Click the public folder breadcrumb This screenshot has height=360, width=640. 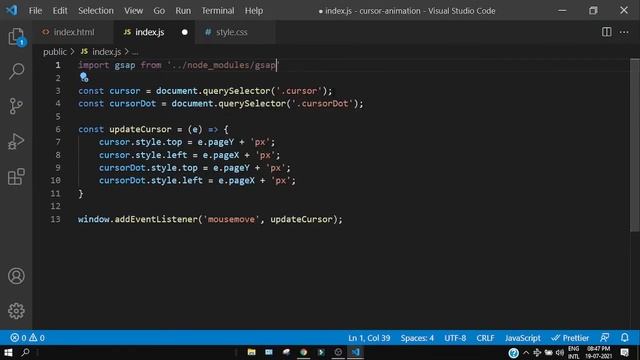55,51
